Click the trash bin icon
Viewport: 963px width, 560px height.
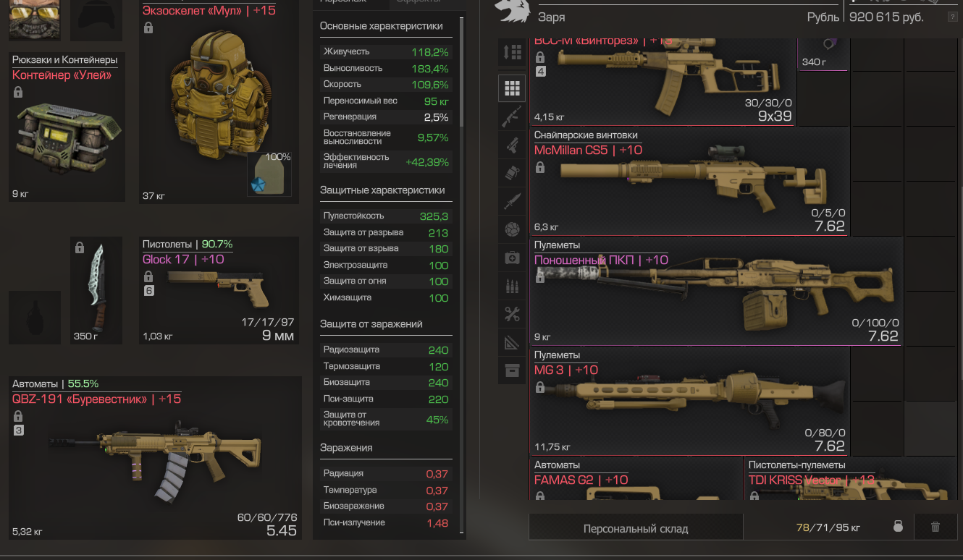[935, 527]
